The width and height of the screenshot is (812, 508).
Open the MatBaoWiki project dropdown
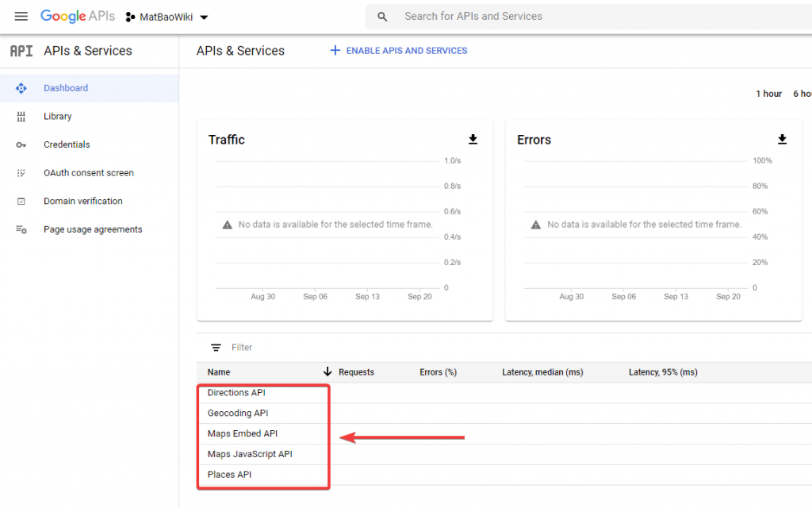[x=168, y=17]
